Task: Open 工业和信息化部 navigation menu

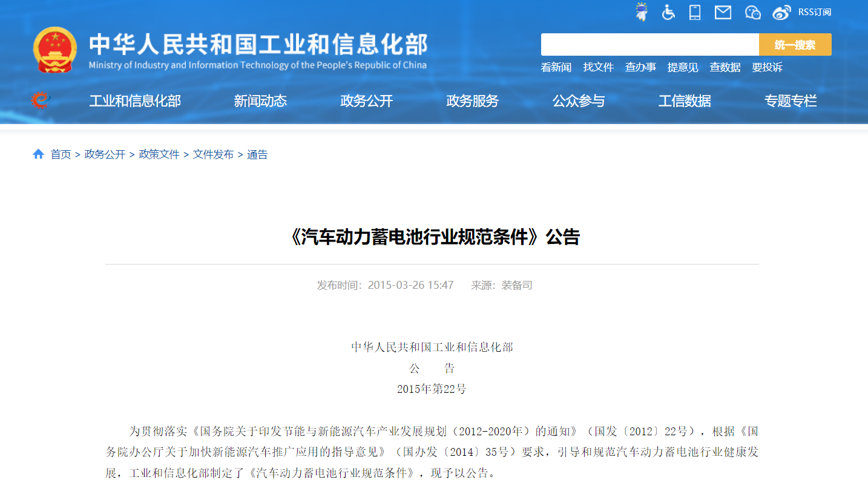Action: click(x=135, y=101)
